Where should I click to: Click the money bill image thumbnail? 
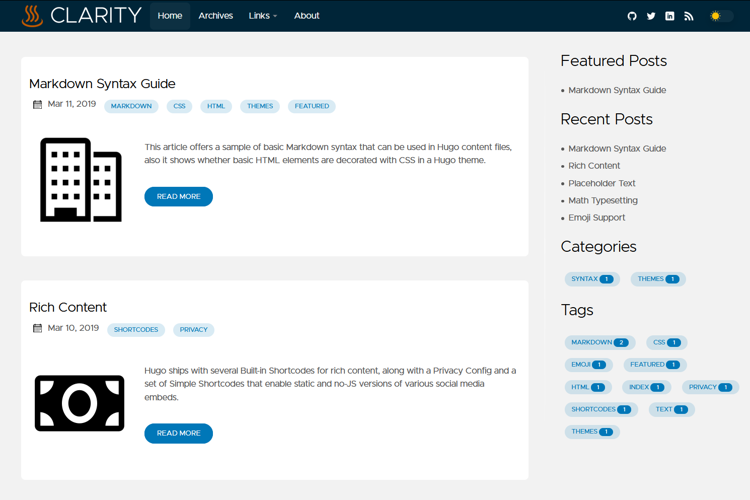[x=80, y=403]
